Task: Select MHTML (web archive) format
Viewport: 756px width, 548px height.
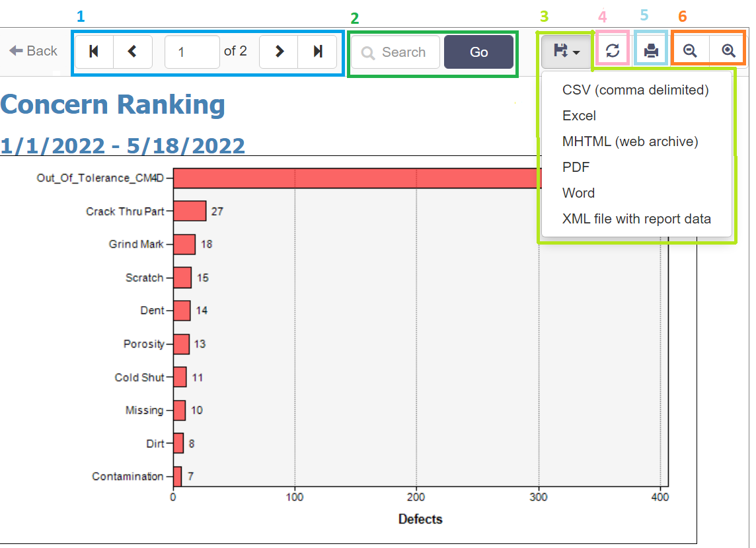Action: point(630,141)
